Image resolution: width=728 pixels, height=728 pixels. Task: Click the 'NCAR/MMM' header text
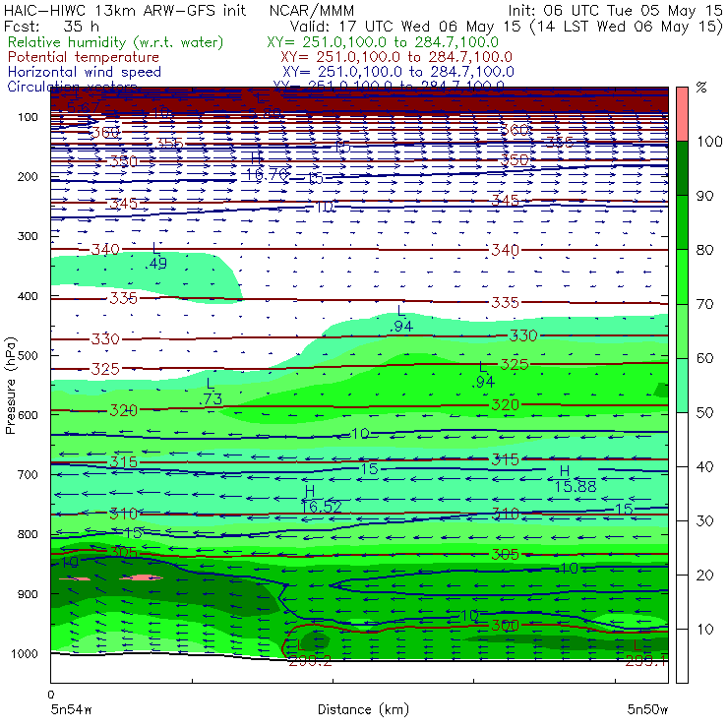312,11
